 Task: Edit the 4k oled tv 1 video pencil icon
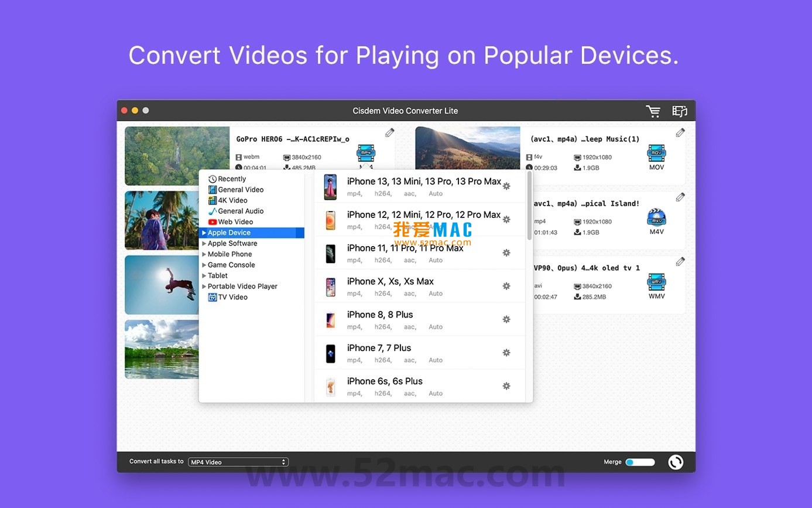point(680,262)
